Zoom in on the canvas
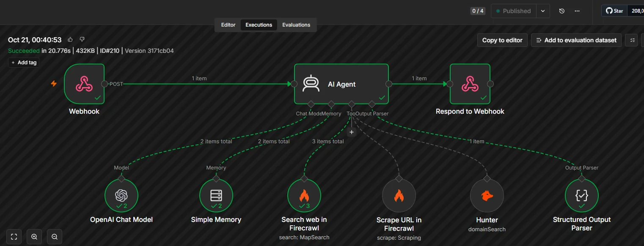The height and width of the screenshot is (246, 644). pos(34,237)
